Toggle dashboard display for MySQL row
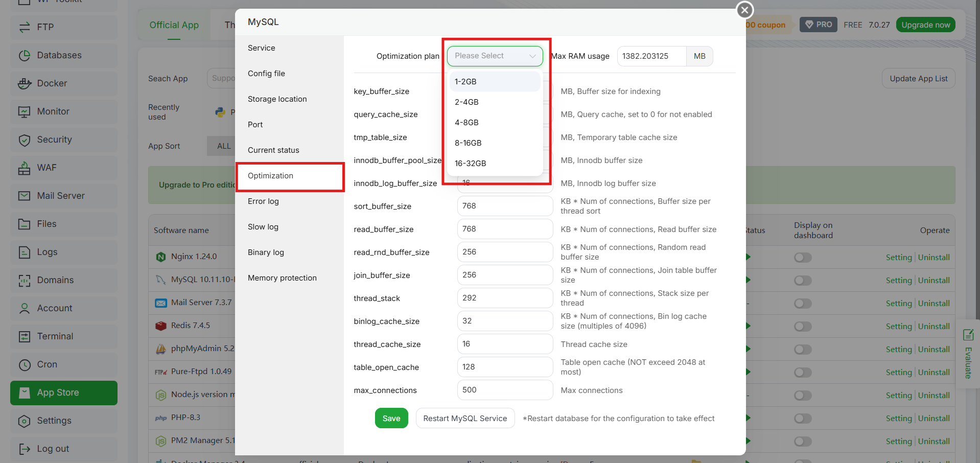The image size is (980, 463). point(803,281)
